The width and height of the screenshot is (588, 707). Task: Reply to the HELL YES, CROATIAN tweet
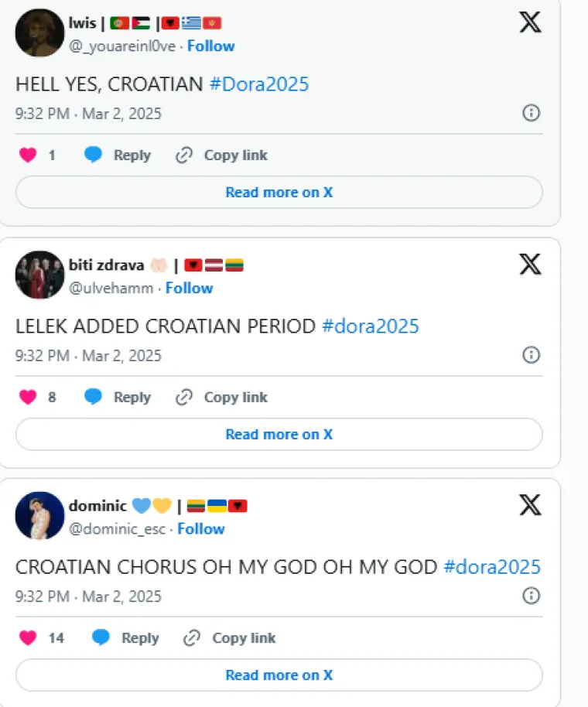tap(118, 155)
